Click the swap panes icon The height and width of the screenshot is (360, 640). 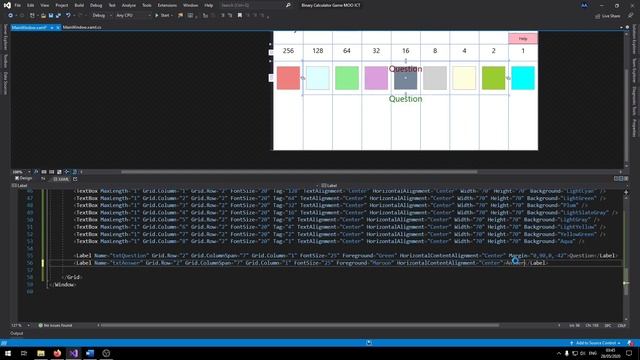(x=43, y=179)
